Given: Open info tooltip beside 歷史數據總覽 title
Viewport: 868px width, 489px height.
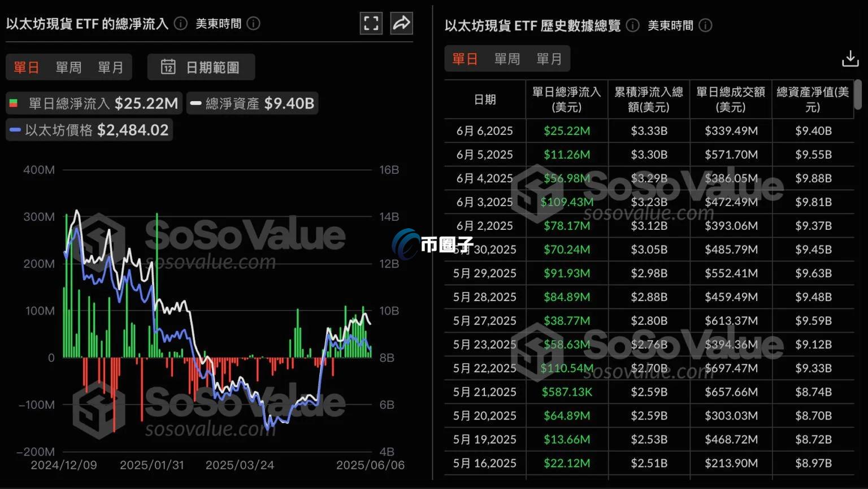Looking at the screenshot, I should (632, 25).
